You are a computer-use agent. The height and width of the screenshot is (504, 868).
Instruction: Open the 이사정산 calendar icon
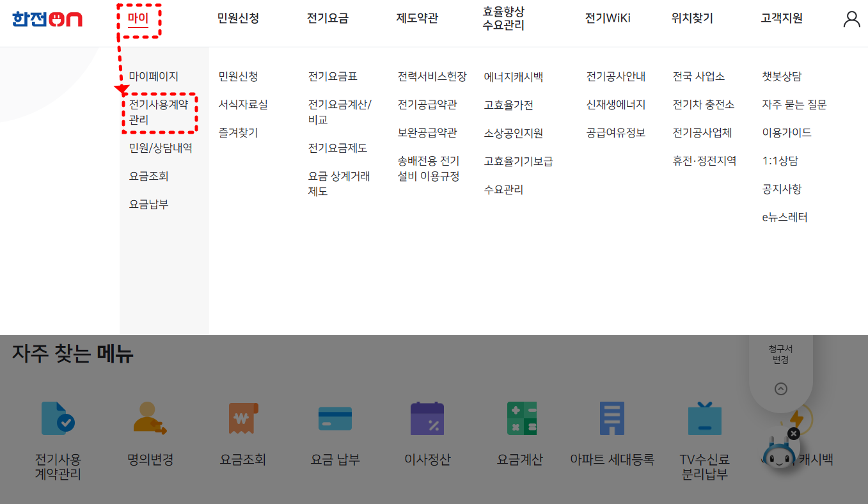tap(427, 418)
